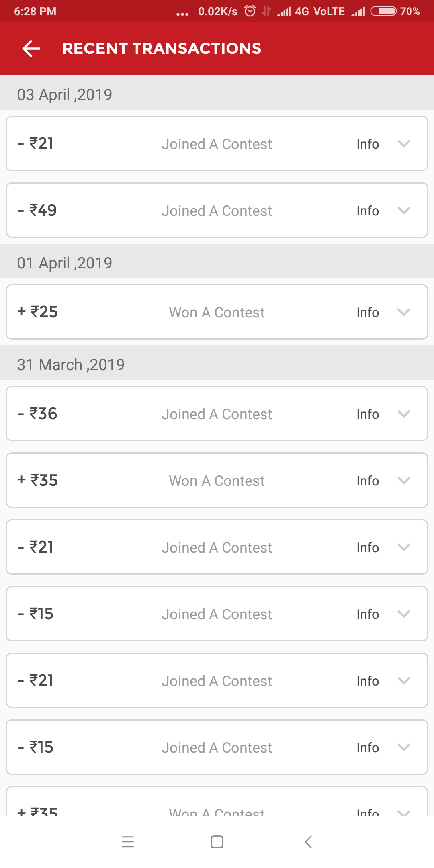Screen dimensions: 434x868
Task: Tap the 01 April ,2019 date header
Action: [64, 263]
